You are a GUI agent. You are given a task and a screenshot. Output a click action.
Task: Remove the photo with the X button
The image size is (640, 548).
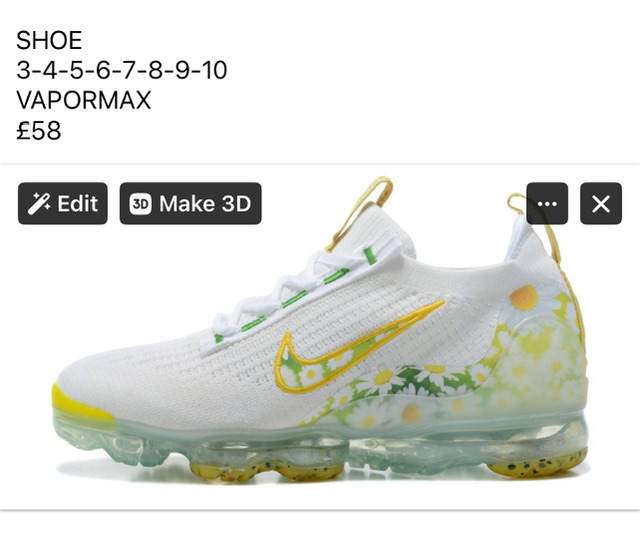pyautogui.click(x=601, y=203)
